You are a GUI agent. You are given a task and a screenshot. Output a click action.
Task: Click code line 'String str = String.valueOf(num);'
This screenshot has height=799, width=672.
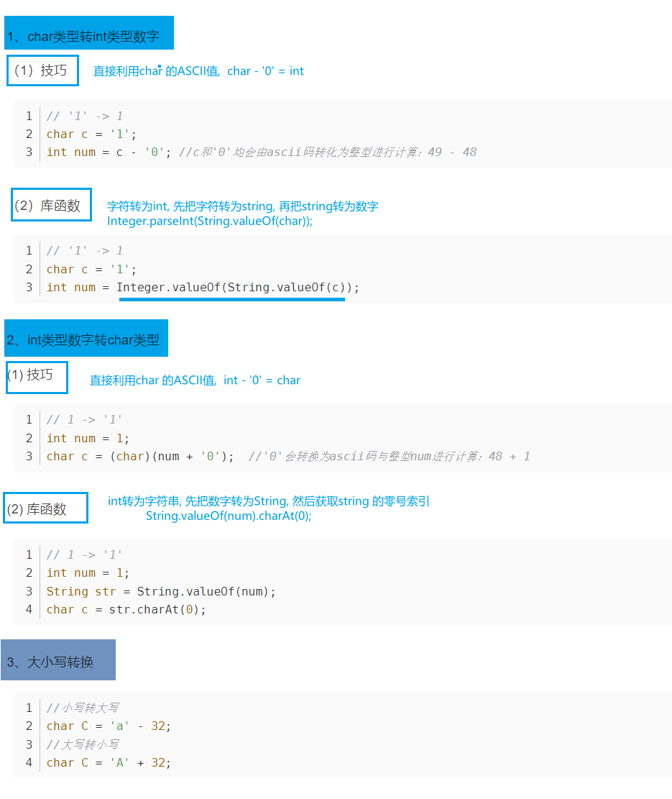pyautogui.click(x=161, y=592)
